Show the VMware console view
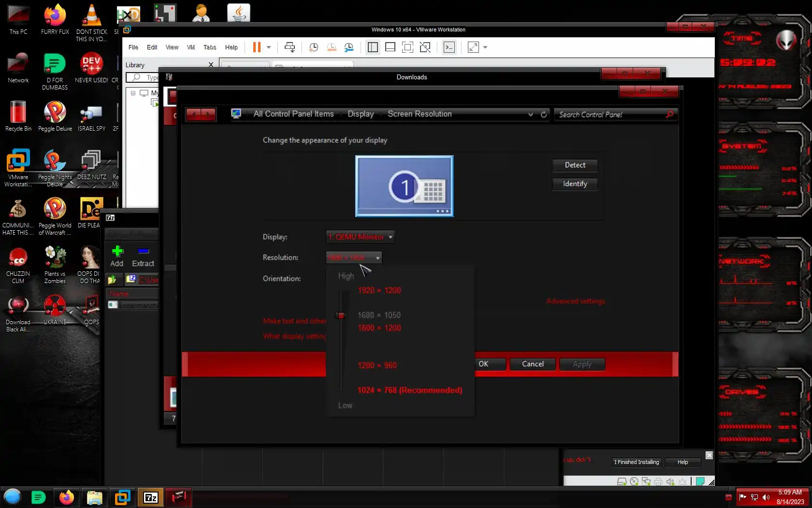Image resolution: width=812 pixels, height=508 pixels. pos(449,47)
